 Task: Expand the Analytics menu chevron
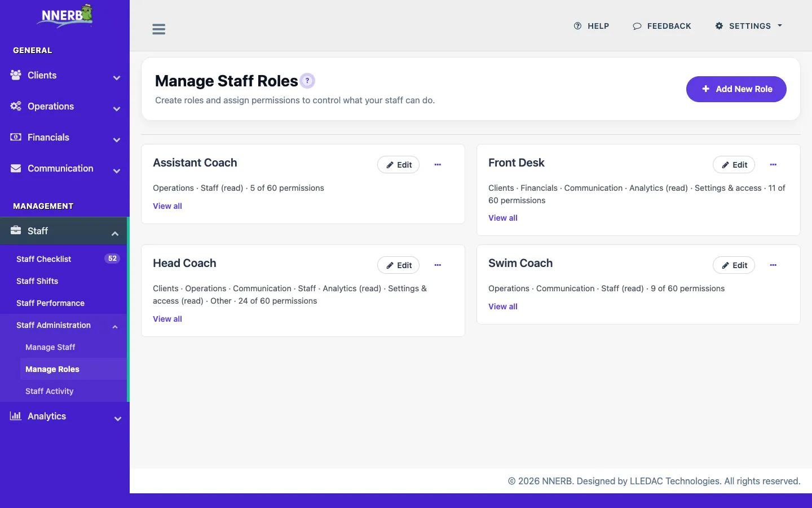click(117, 419)
